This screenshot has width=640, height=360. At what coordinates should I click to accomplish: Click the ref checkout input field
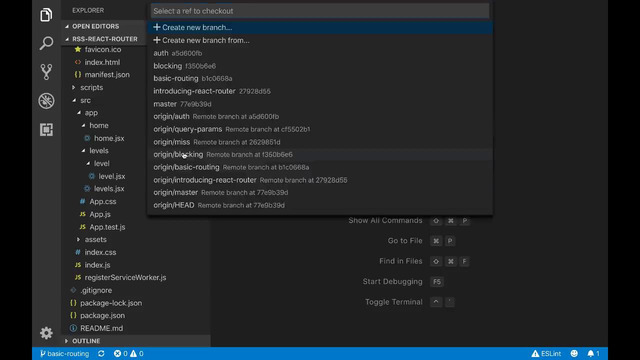coord(320,11)
